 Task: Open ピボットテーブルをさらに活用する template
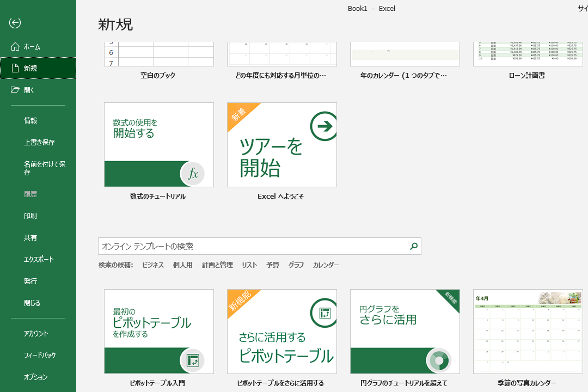click(x=282, y=331)
